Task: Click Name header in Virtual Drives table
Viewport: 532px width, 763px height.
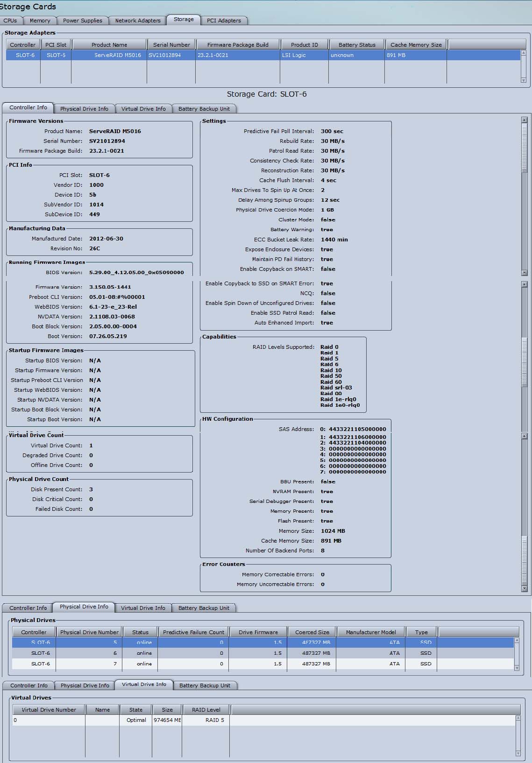Action: 102,710
